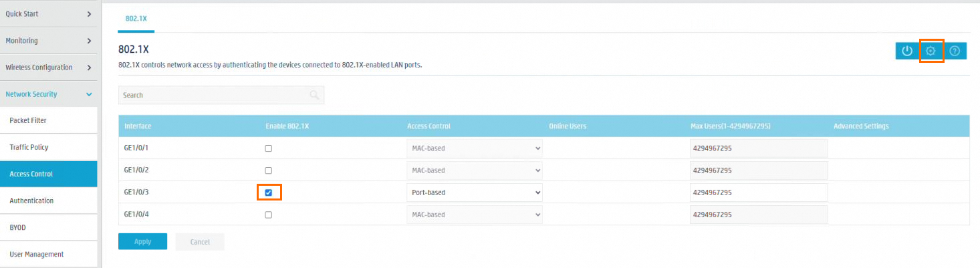The width and height of the screenshot is (980, 268).
Task: Tick the GE1/0/4 Enable 802.1X checkbox
Action: click(269, 215)
